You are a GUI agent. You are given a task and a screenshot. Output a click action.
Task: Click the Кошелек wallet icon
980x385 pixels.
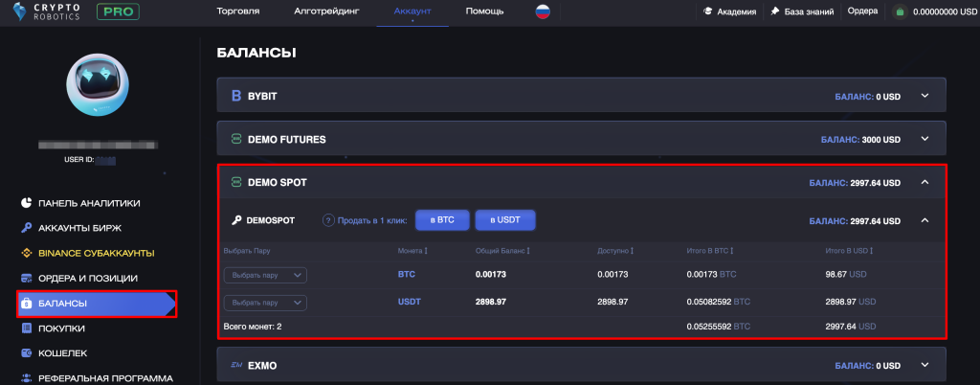[x=26, y=353]
